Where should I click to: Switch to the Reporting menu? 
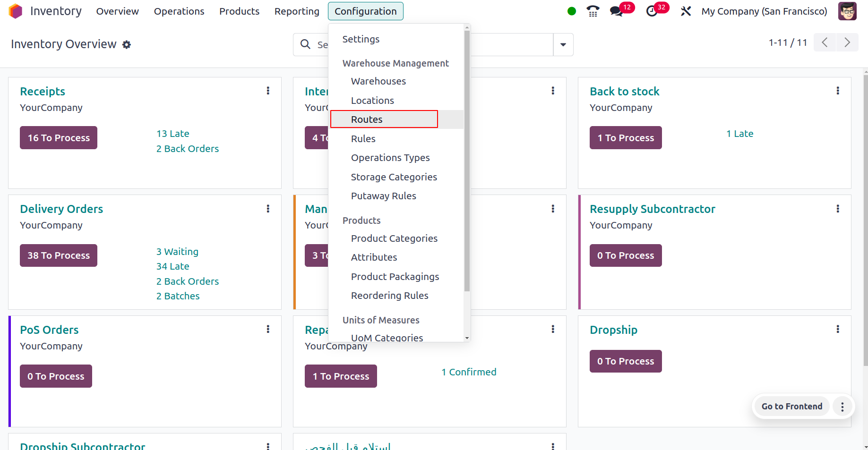pyautogui.click(x=297, y=11)
